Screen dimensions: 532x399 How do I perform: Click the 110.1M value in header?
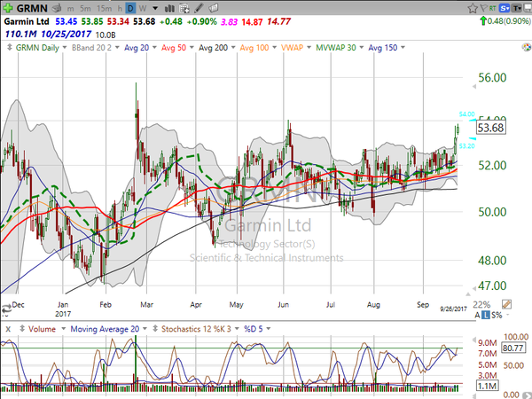[20, 35]
